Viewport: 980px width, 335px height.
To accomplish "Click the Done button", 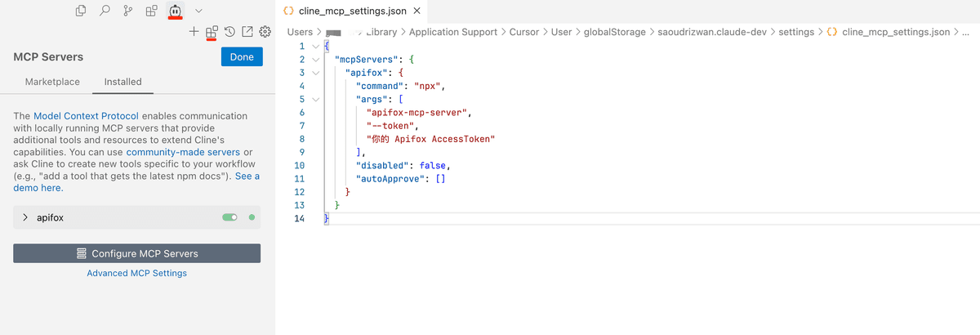I will 242,57.
